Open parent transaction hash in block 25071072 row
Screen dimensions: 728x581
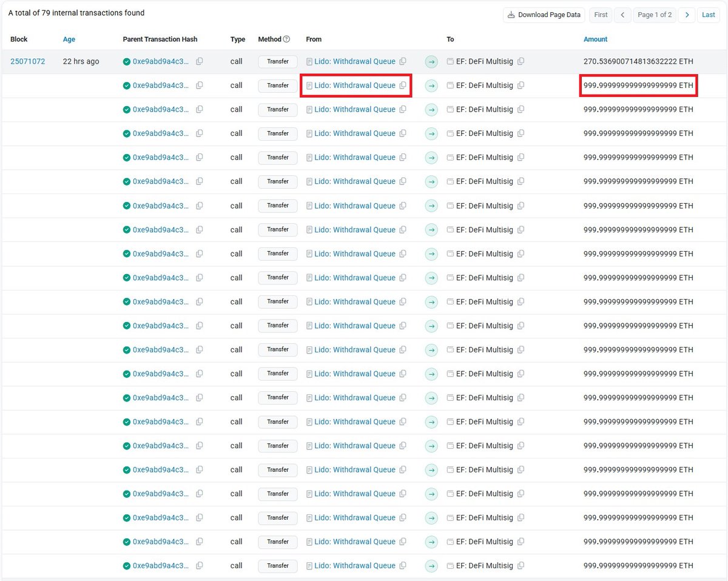[x=161, y=61]
